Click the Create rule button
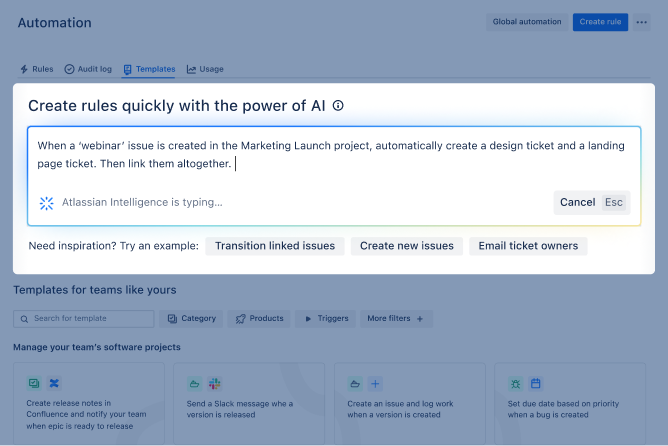The width and height of the screenshot is (668, 446). [600, 22]
